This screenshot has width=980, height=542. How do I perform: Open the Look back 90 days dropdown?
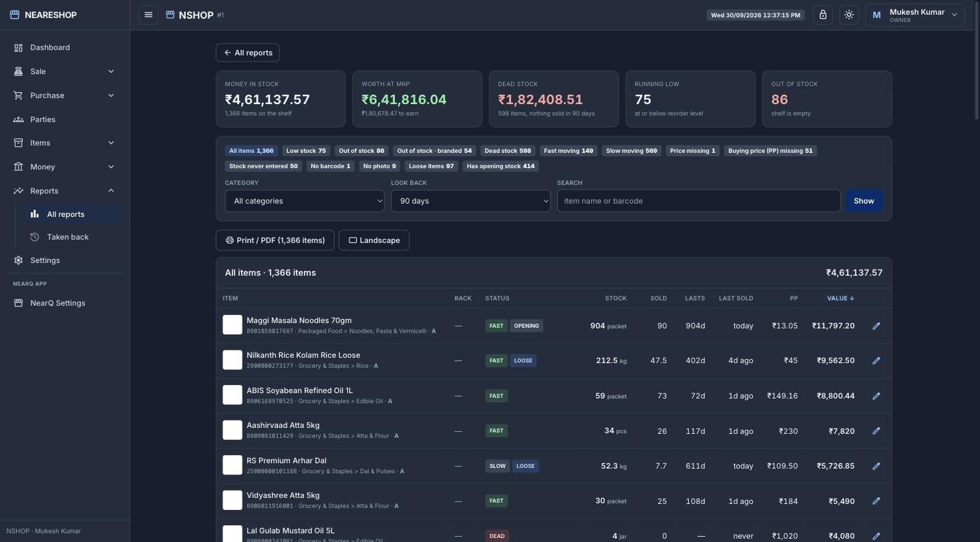[x=470, y=201]
